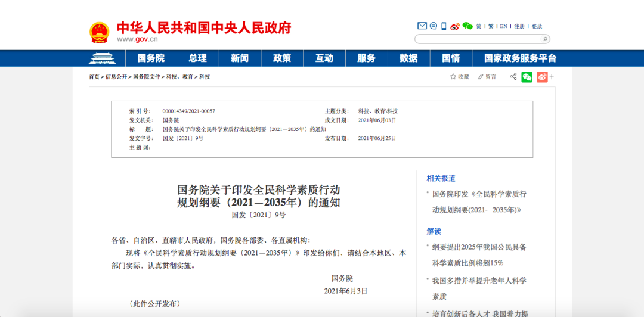Share via red Weibo button
Image resolution: width=644 pixels, height=317 pixels.
pyautogui.click(x=541, y=77)
